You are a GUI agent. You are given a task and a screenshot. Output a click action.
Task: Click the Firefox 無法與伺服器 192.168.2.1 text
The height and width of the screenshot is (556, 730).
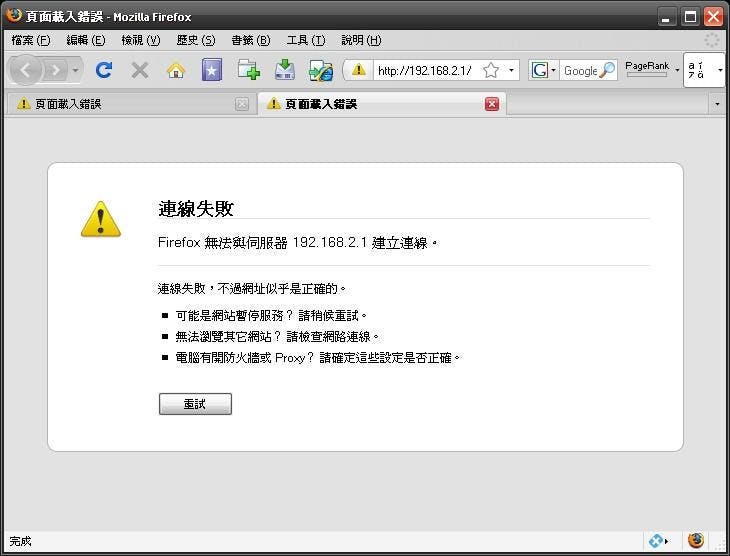[x=297, y=243]
